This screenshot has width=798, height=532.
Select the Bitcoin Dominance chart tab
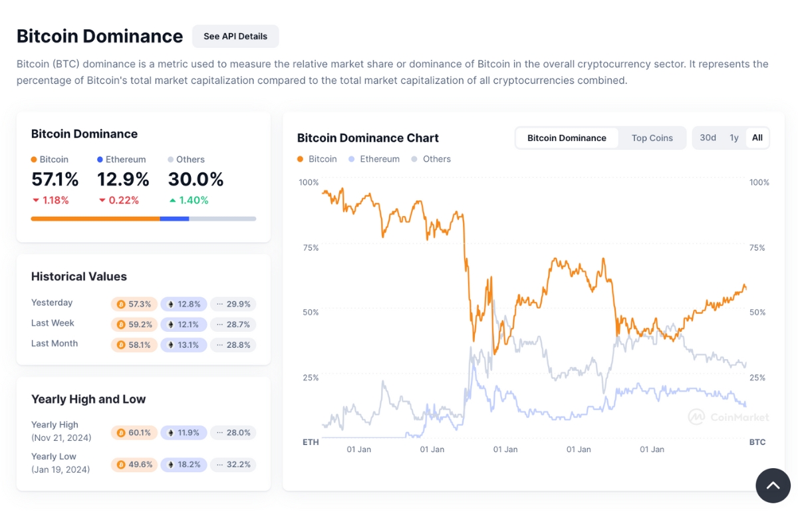tap(567, 138)
